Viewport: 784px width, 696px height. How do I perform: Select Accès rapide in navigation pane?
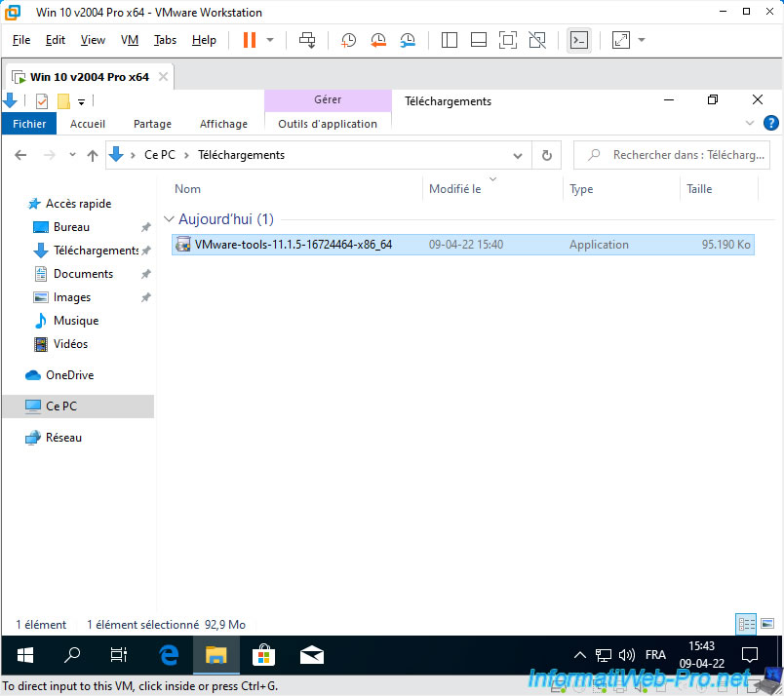click(78, 204)
